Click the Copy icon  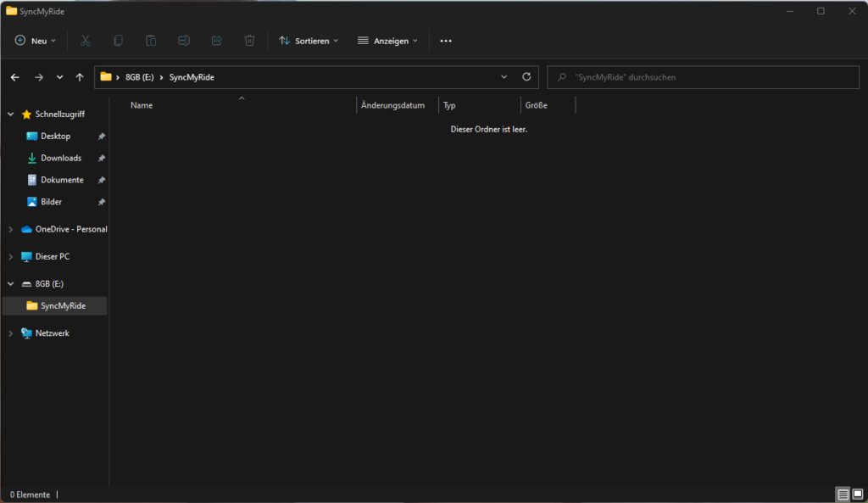click(x=118, y=40)
